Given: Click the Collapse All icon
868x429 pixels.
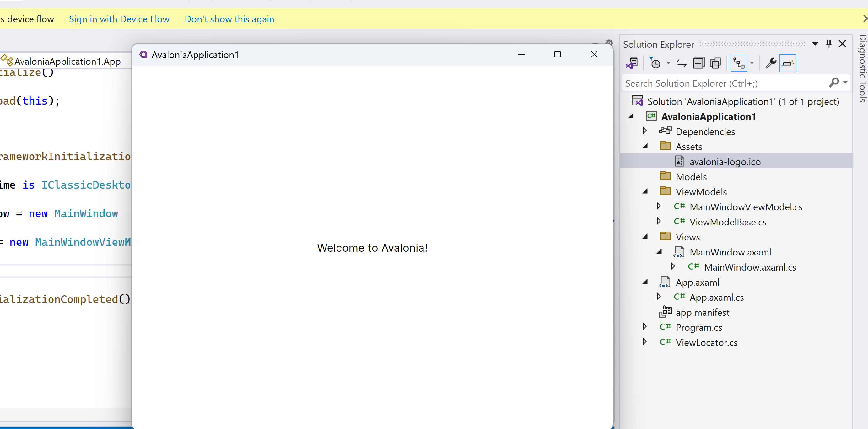Looking at the screenshot, I should [698, 63].
